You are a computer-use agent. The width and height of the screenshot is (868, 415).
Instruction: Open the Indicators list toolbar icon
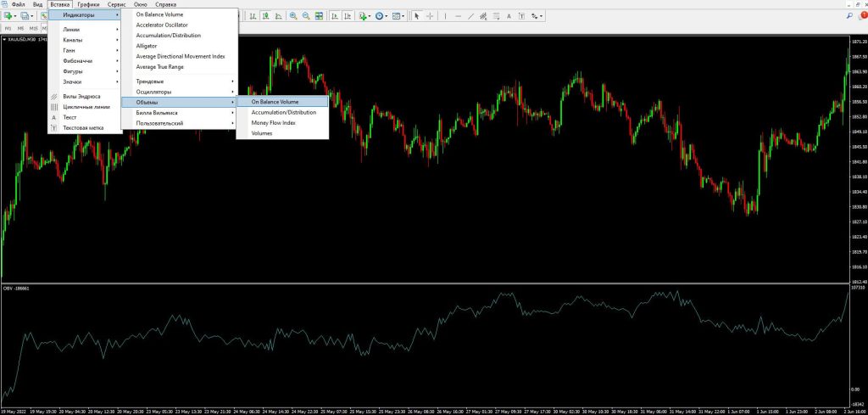click(x=363, y=16)
